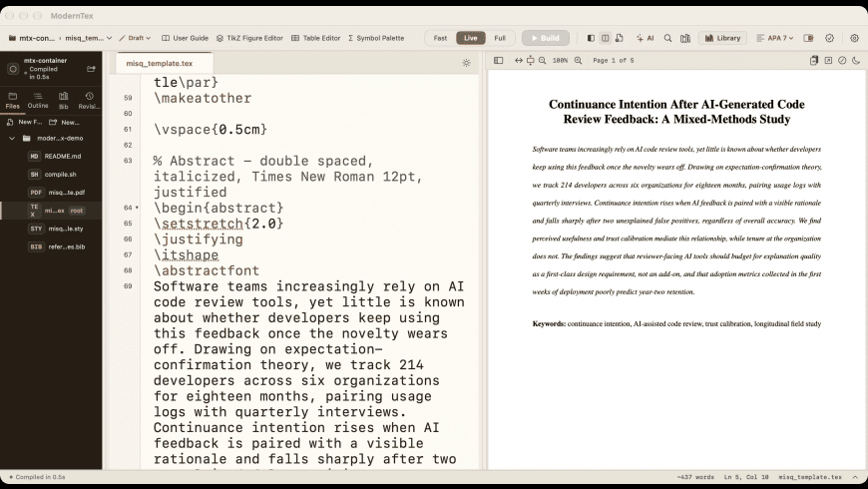Switch to the Bib sidebar tab
The width and height of the screenshot is (868, 489).
click(64, 100)
